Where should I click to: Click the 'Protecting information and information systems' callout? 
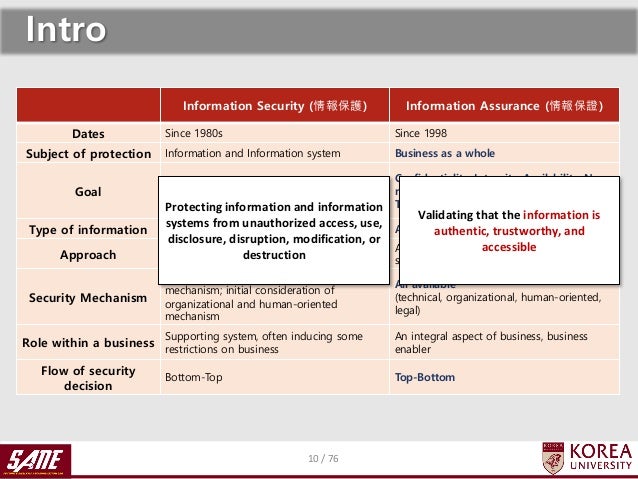(274, 230)
